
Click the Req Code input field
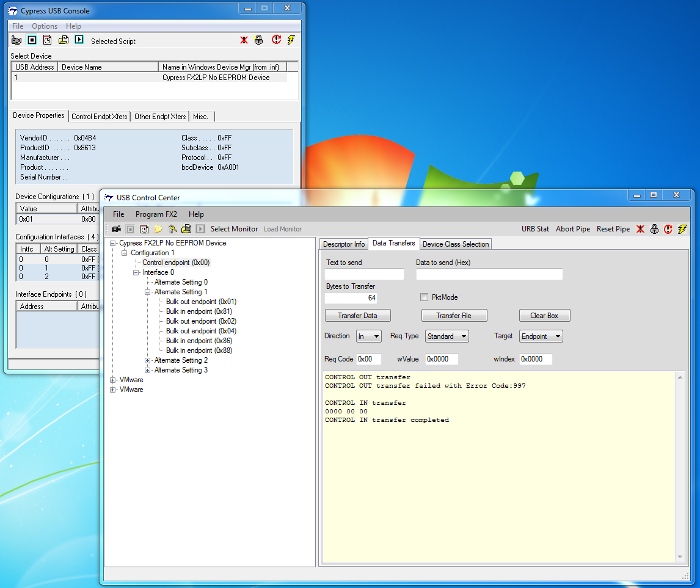click(x=369, y=358)
